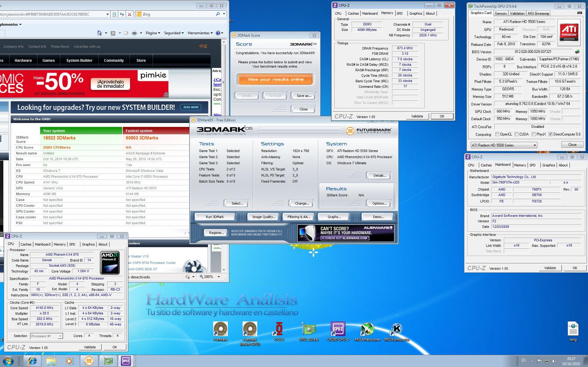
Task: Select Caches tab in CPU-Z CPU window
Action: (x=26, y=244)
